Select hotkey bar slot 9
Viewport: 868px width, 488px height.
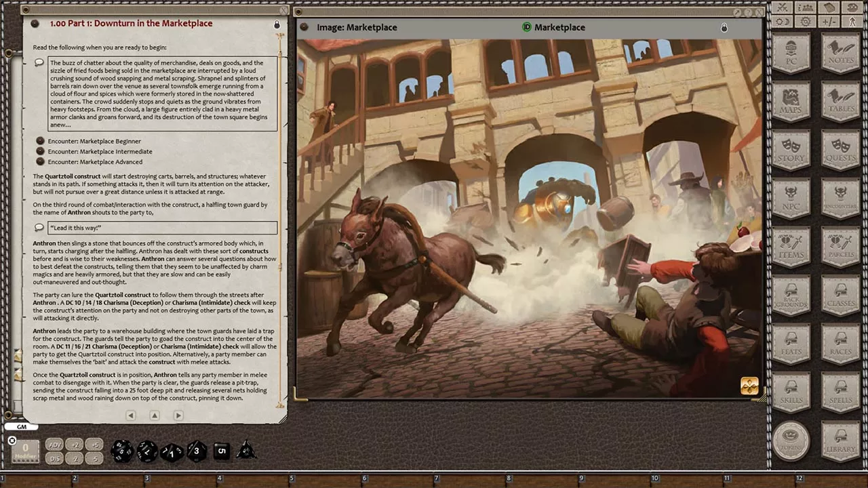[618, 481]
